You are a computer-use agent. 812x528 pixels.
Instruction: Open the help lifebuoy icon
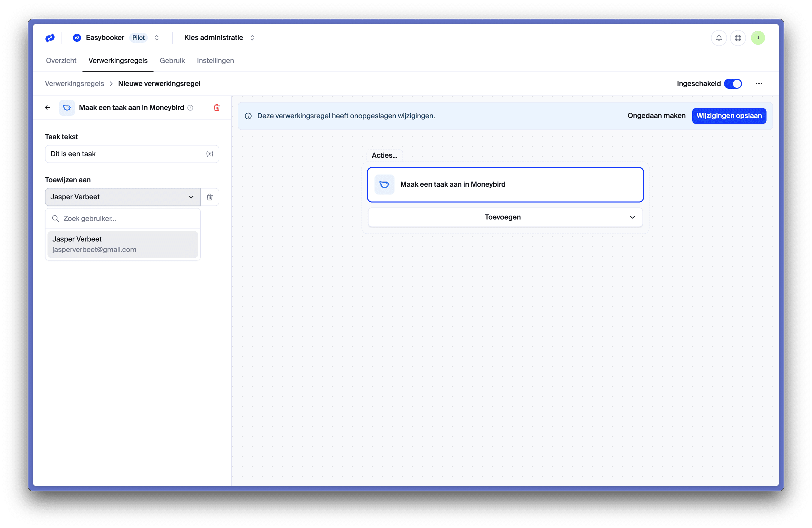[x=737, y=38]
